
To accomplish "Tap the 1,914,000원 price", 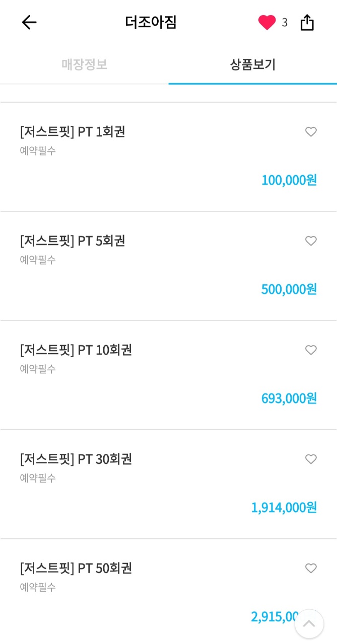I will pos(284,507).
